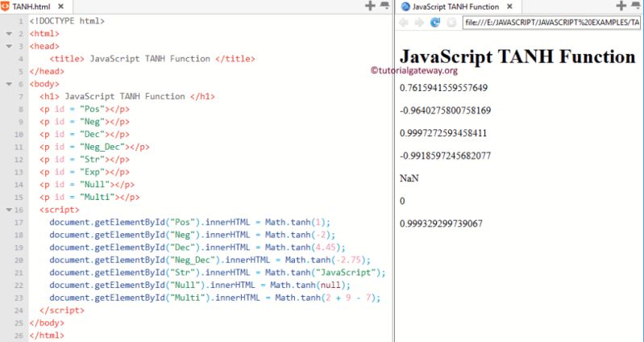Collapse the head tag on line 3
The width and height of the screenshot is (644, 342).
tap(9, 47)
